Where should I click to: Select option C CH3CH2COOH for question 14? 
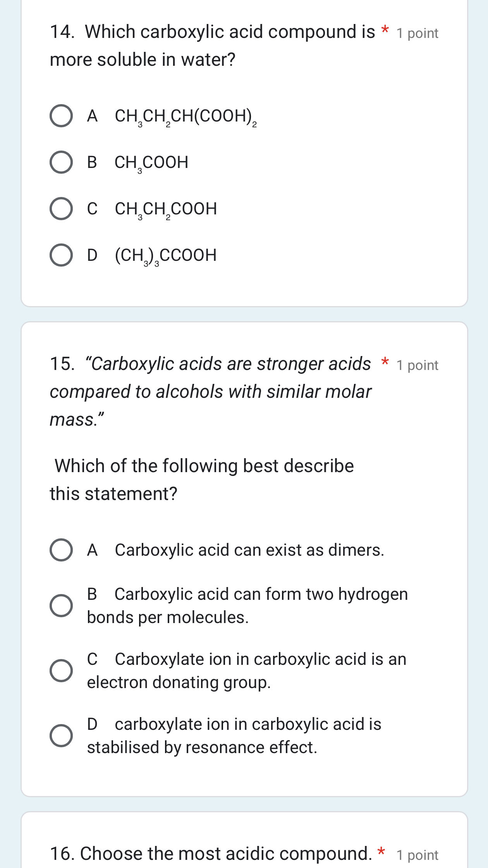pyautogui.click(x=60, y=209)
